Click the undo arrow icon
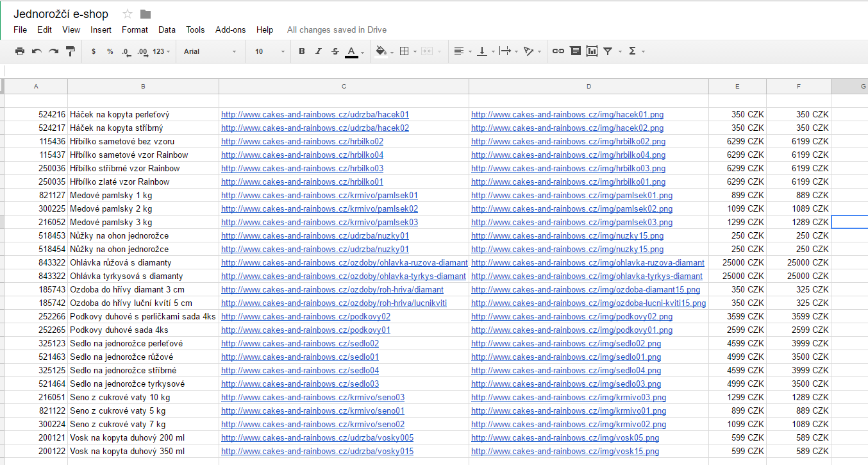868x465 pixels. 37,51
